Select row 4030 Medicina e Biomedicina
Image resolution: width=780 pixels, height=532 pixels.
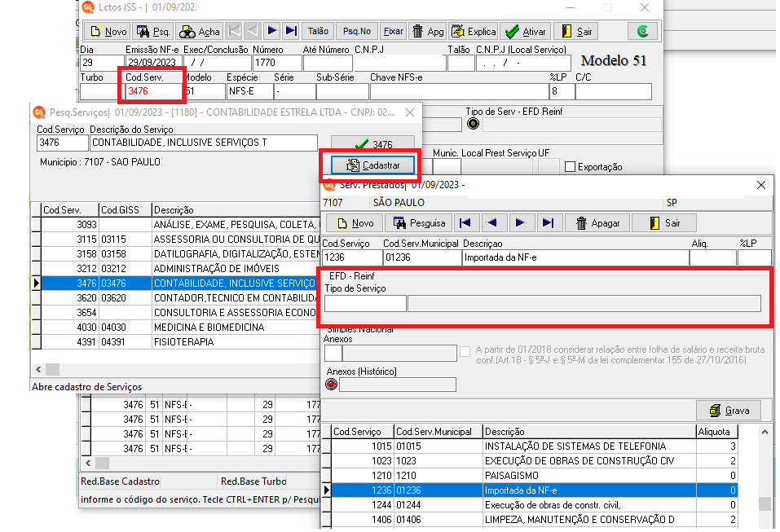point(179,328)
